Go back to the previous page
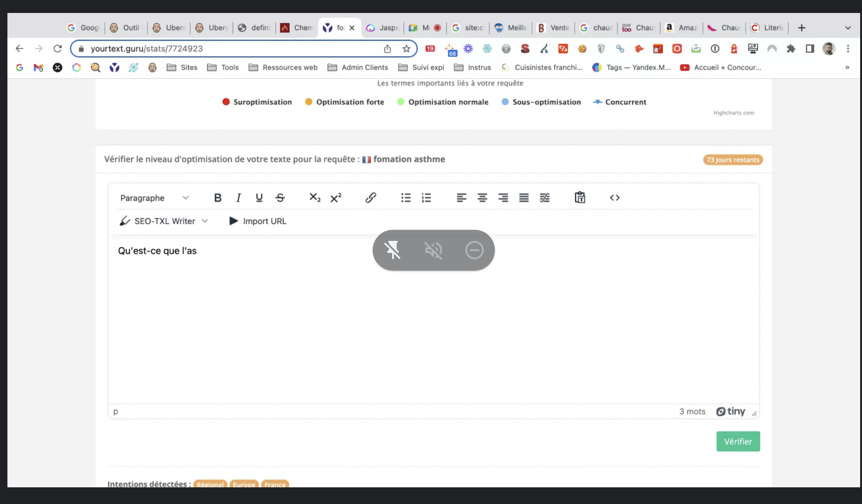The width and height of the screenshot is (862, 504). pyautogui.click(x=19, y=49)
